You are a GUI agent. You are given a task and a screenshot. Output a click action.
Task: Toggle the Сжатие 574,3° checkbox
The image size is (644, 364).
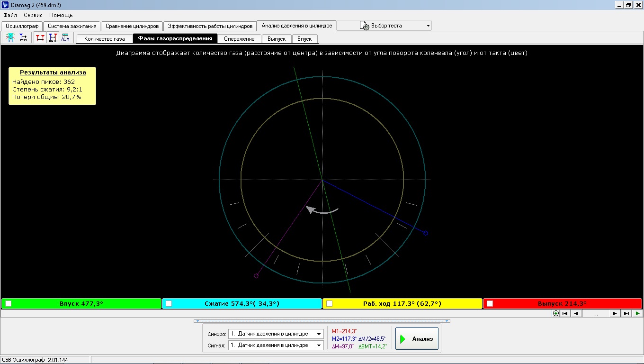169,303
